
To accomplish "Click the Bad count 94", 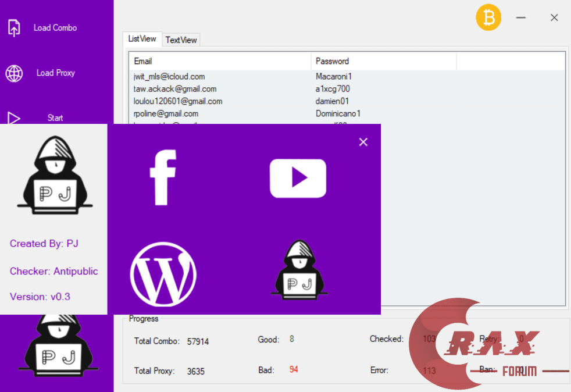I will (294, 369).
